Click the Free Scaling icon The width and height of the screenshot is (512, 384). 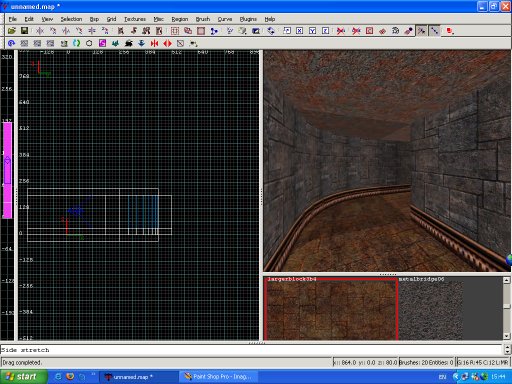click(287, 31)
